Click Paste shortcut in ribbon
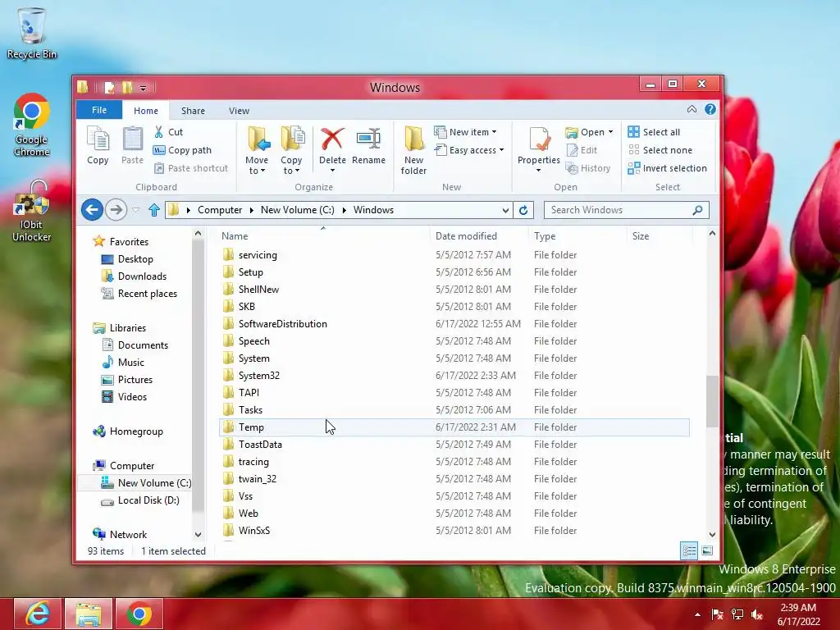The image size is (840, 630). pos(190,168)
